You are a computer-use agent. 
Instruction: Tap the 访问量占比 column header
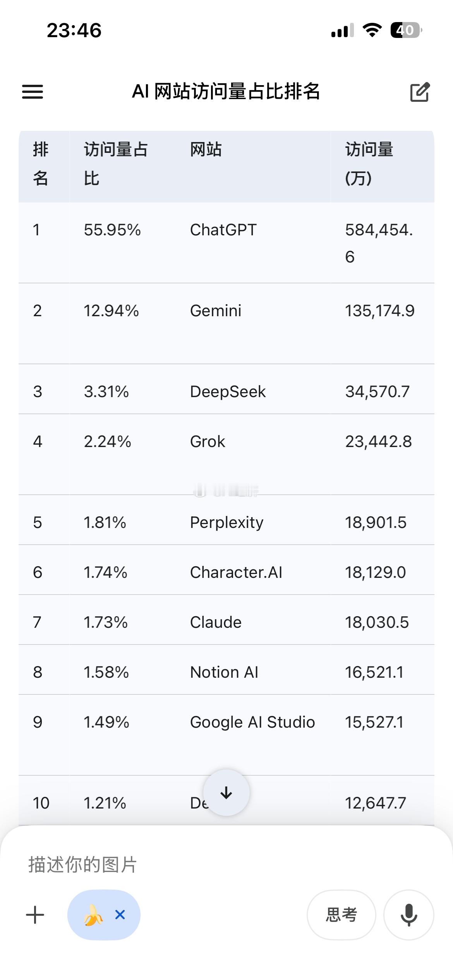tap(116, 164)
